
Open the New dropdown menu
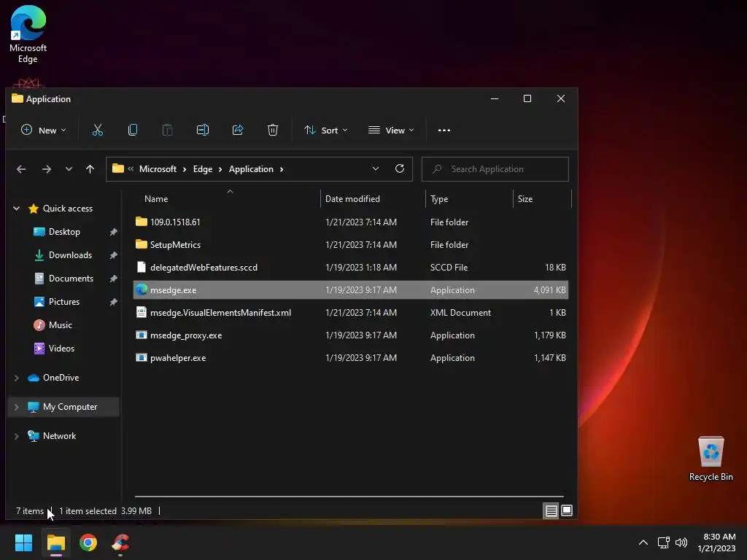(x=43, y=130)
